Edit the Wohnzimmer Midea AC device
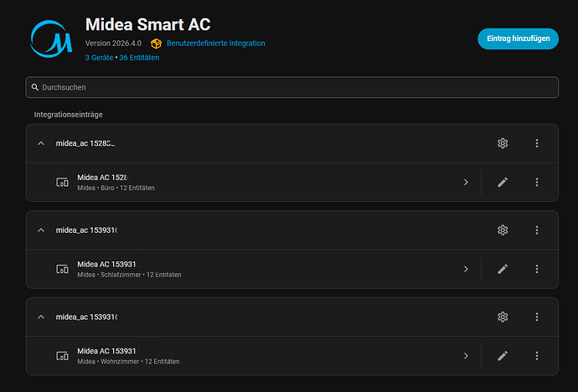Viewport: 578px width, 392px height. pyautogui.click(x=503, y=356)
